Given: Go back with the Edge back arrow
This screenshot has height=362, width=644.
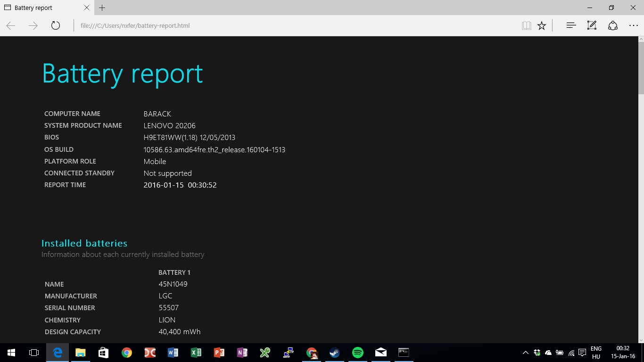Looking at the screenshot, I should [11, 25].
